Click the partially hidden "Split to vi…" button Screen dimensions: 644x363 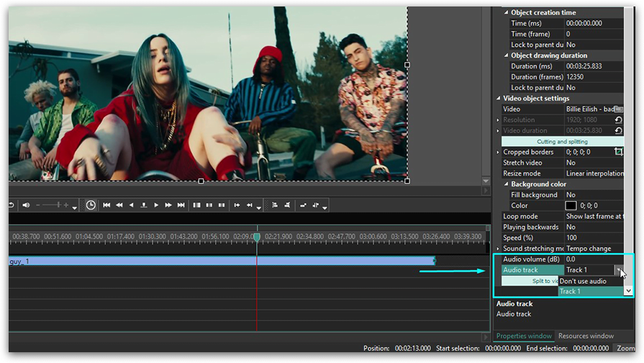[530, 281]
